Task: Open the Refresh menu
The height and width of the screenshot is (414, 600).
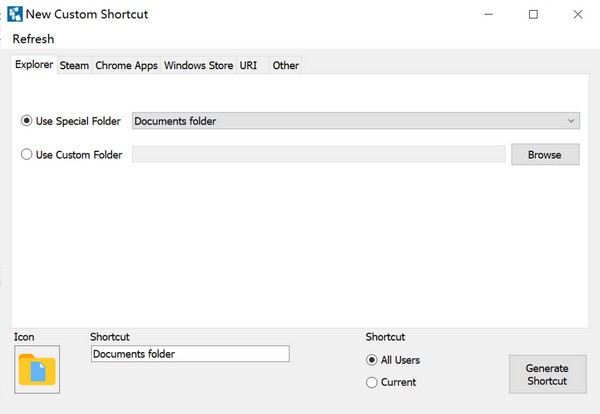Action: pos(33,39)
